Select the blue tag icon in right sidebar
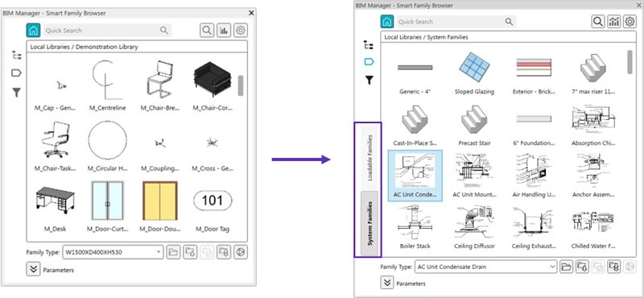Screen dimensions: 644x298 tap(369, 62)
